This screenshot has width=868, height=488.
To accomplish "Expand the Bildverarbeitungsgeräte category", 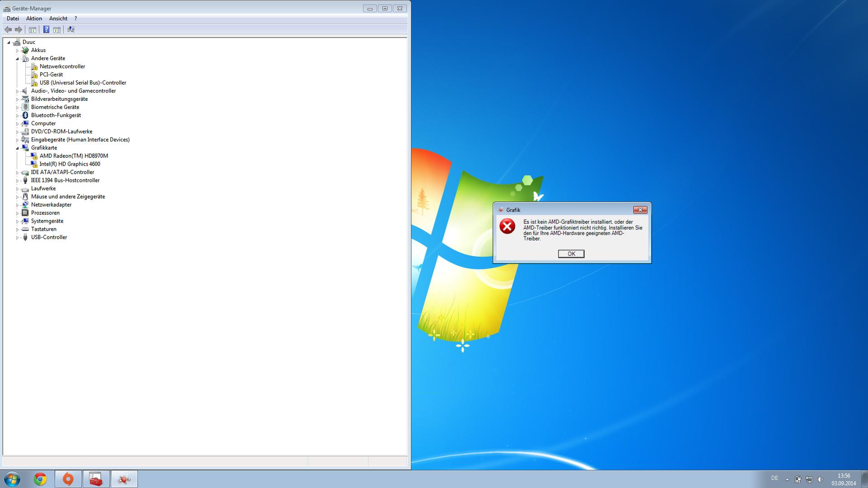I will (x=17, y=99).
